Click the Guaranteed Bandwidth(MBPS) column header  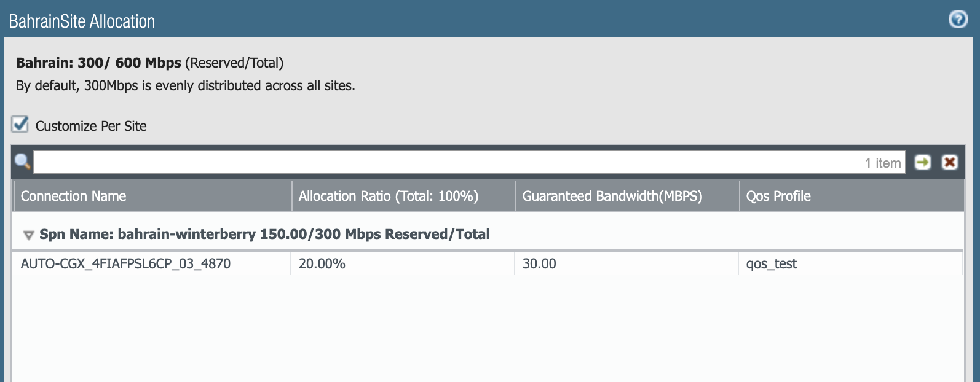(x=612, y=196)
